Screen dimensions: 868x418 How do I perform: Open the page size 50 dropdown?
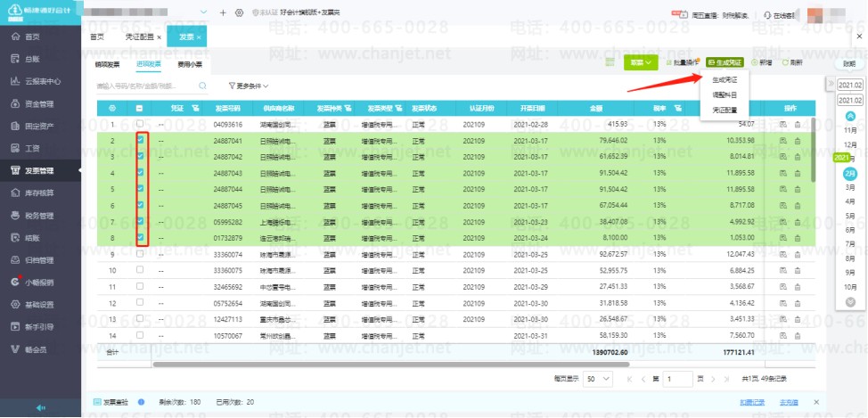pyautogui.click(x=600, y=379)
